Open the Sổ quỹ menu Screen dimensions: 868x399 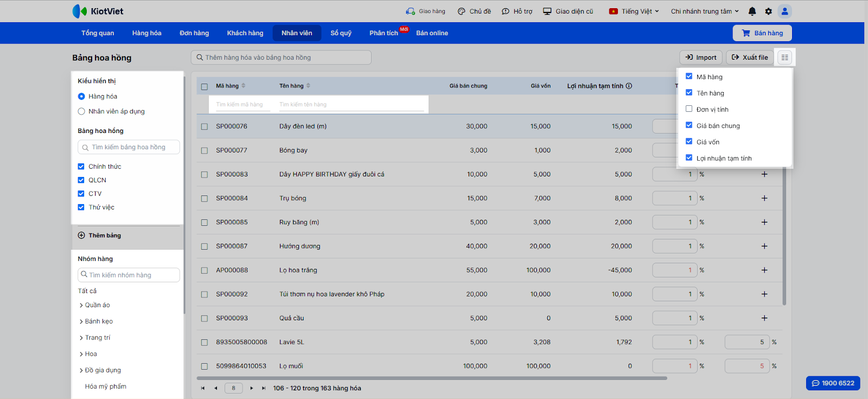341,33
